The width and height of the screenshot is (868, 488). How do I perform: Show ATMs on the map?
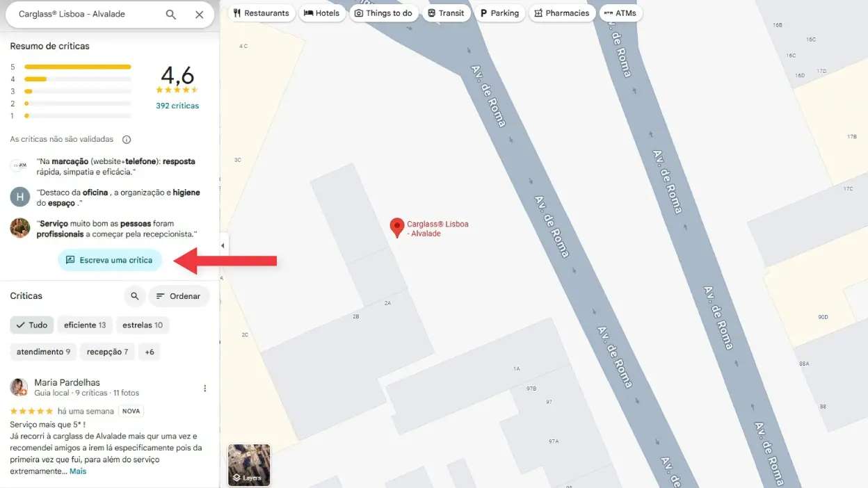click(x=620, y=13)
